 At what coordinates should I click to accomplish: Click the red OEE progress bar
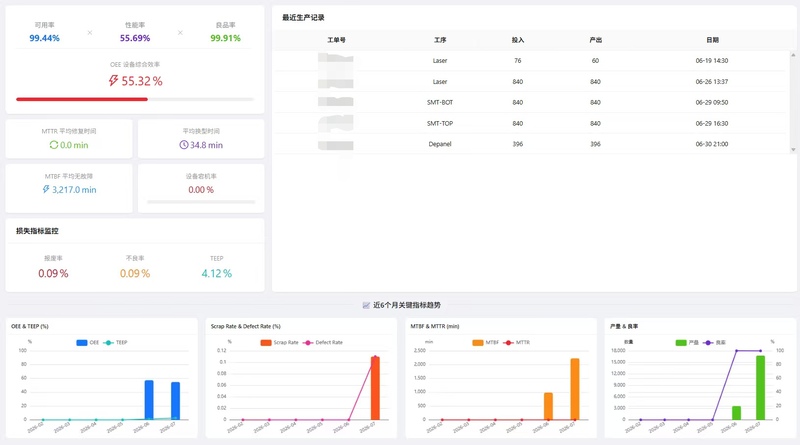tap(82, 99)
